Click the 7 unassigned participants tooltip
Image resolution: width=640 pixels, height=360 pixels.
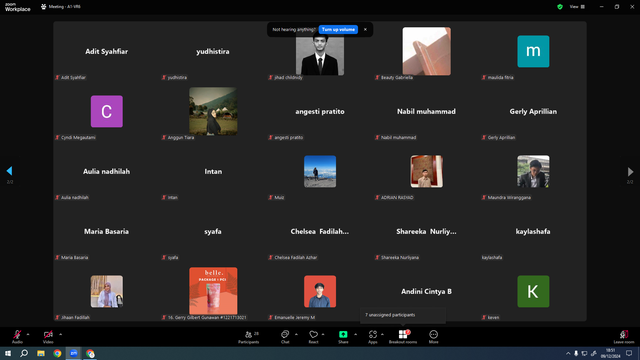coord(403,315)
